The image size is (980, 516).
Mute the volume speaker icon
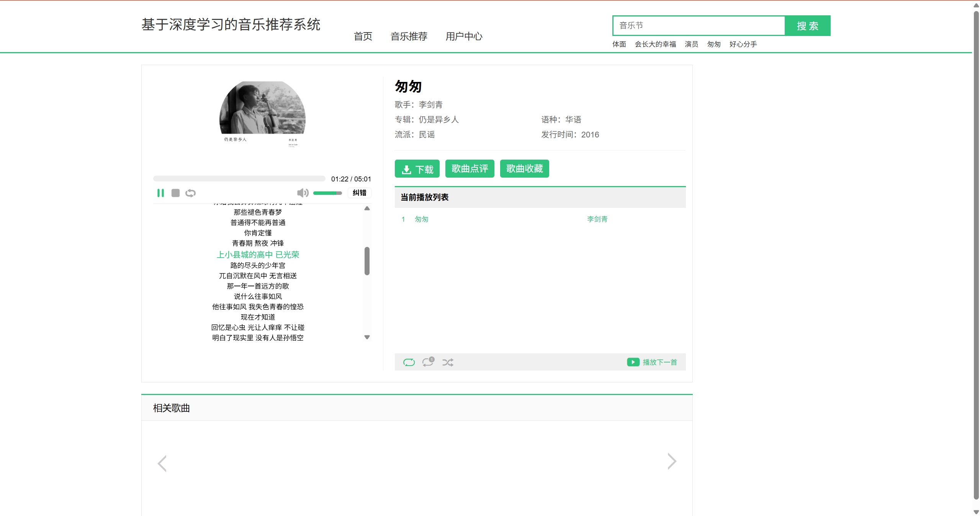(302, 193)
